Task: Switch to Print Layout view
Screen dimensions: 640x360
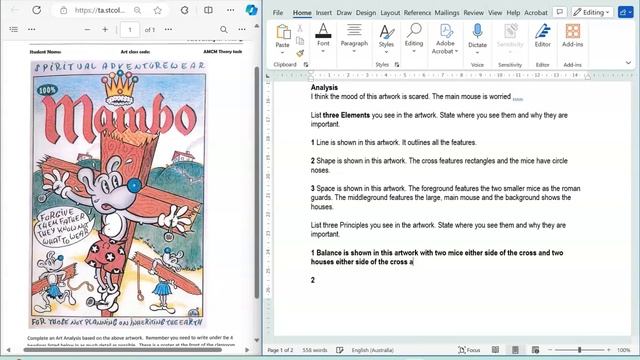Action: 515,350
